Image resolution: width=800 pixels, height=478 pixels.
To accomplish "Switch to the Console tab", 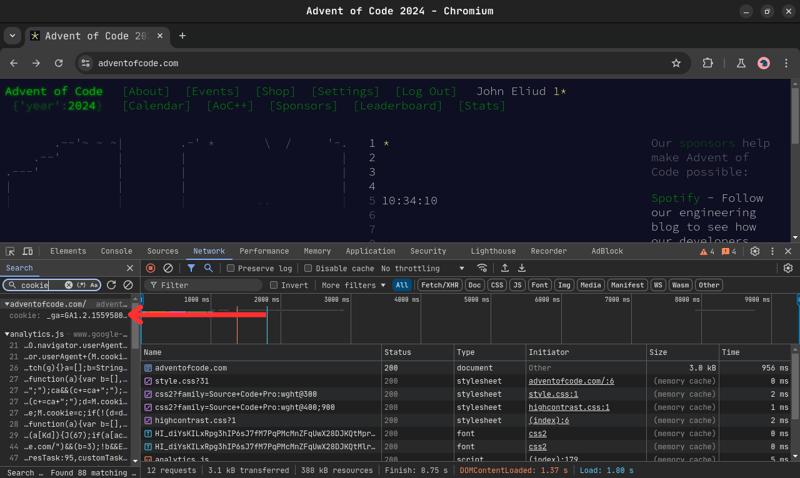I will tap(116, 252).
